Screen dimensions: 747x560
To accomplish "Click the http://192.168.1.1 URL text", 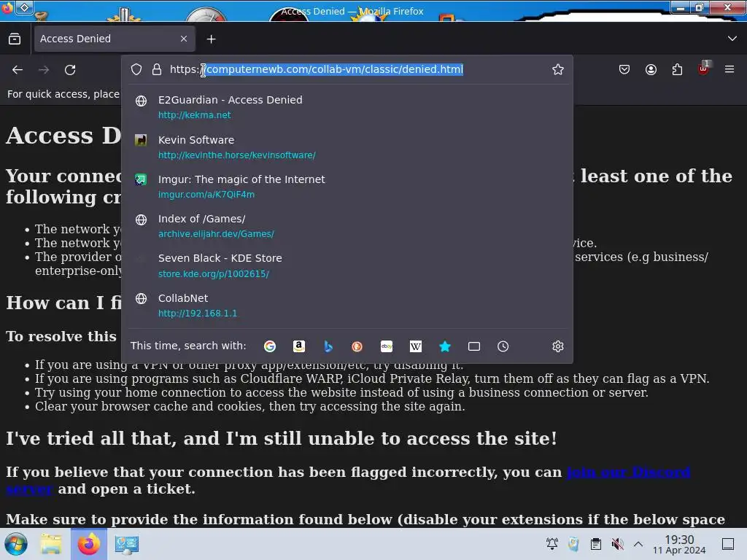I will pyautogui.click(x=197, y=314).
